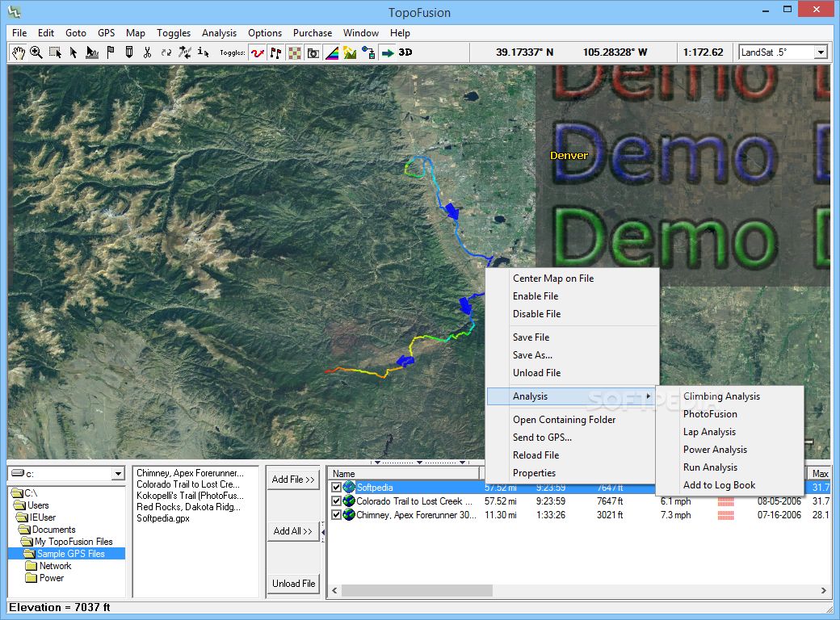The image size is (840, 620).
Task: Click the file table scroll left arrow
Action: [335, 591]
